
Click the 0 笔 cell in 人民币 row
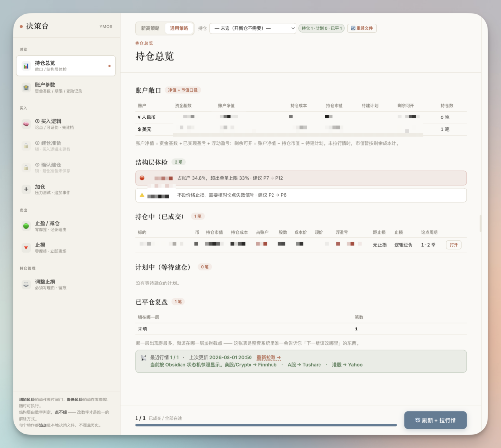pos(445,118)
